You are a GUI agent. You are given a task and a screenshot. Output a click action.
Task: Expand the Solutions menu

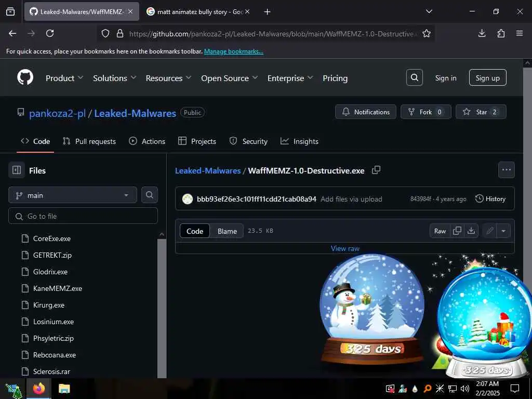115,78
